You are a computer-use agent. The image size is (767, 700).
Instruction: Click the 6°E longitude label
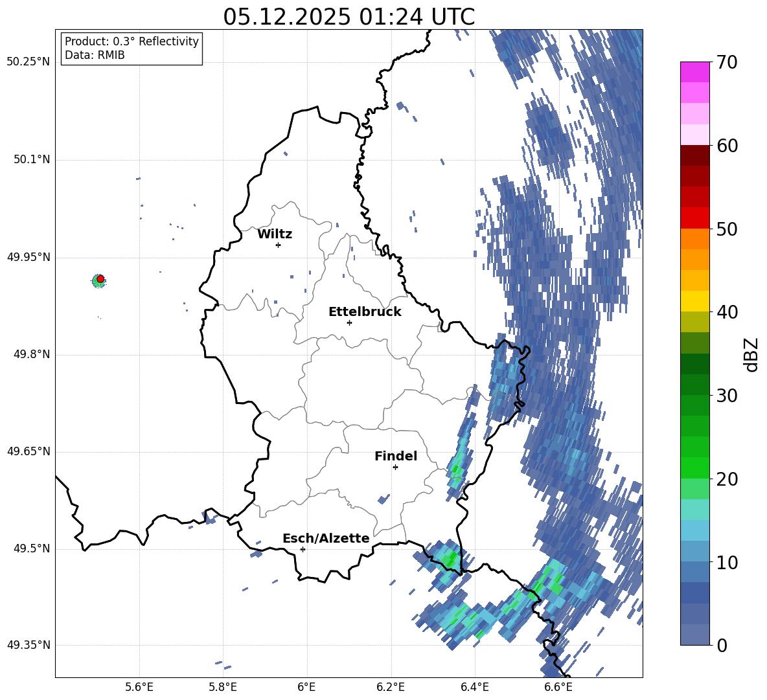(306, 687)
